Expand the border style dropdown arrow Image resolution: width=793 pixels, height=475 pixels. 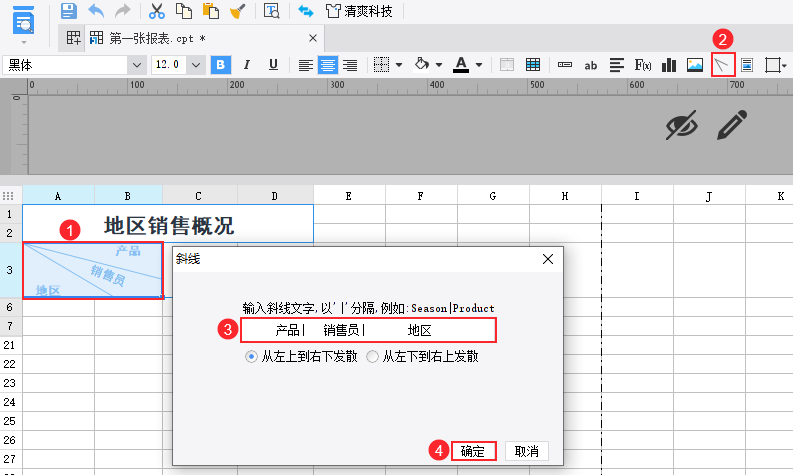point(399,65)
